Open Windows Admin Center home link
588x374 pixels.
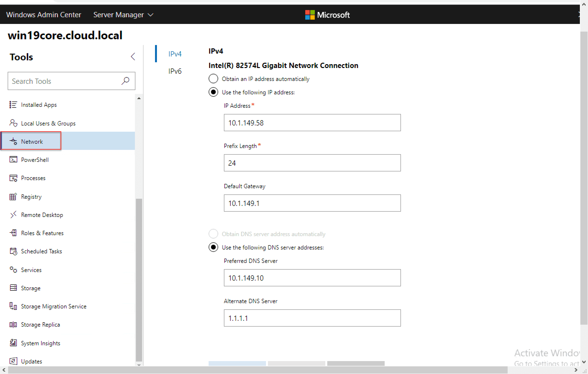44,15
